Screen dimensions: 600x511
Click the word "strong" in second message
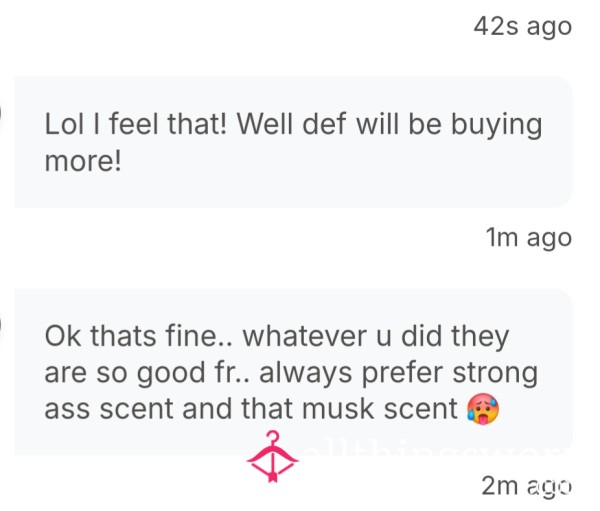coord(495,374)
